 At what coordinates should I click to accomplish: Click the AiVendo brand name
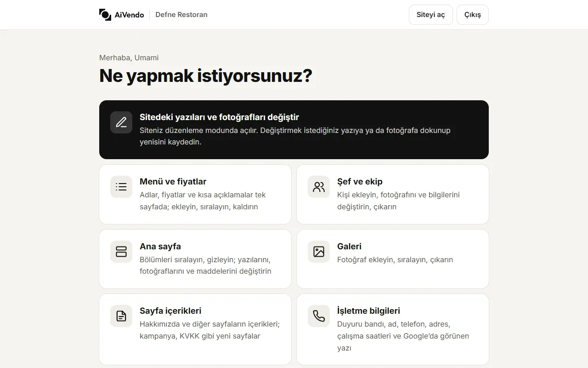click(x=129, y=15)
